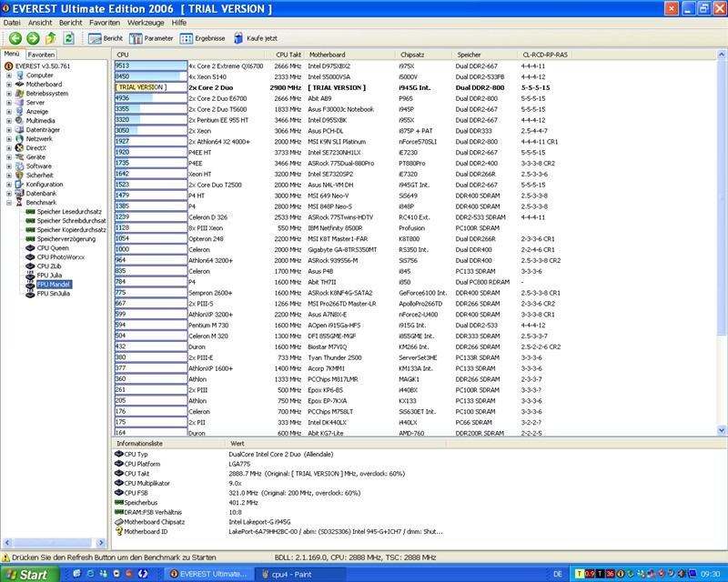Sort by Chipsatz column header

423,55
